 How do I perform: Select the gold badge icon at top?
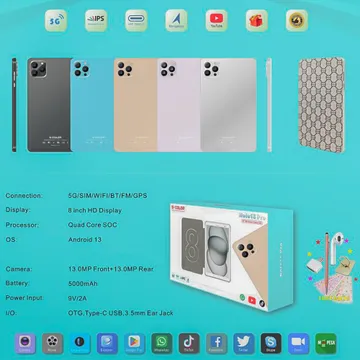(297, 21)
